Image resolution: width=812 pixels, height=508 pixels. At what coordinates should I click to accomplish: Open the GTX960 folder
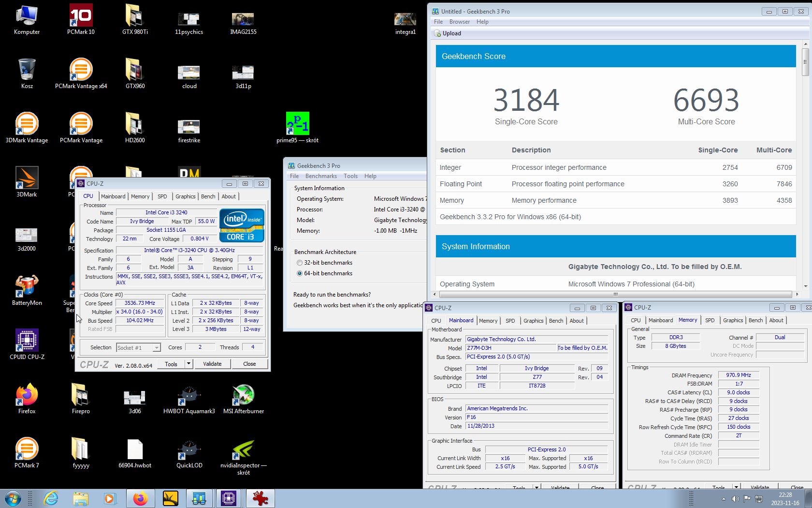135,74
